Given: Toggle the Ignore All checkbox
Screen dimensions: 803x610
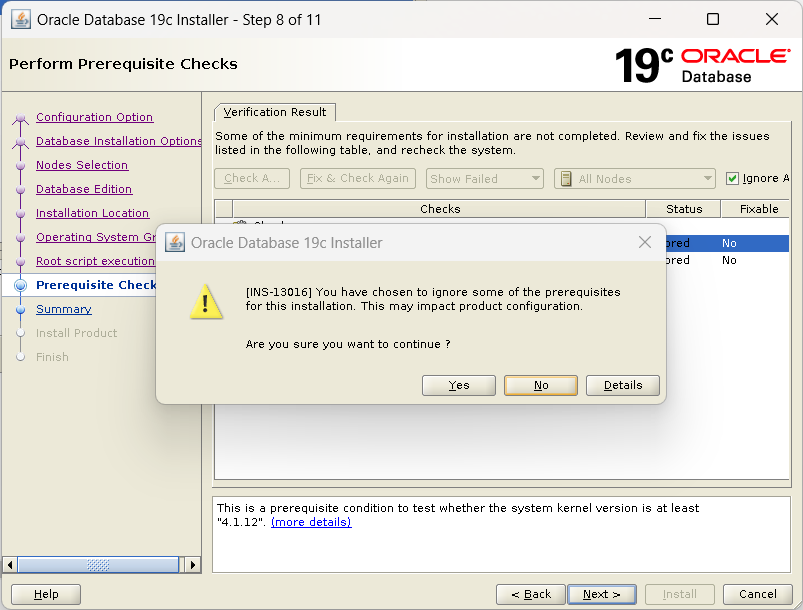Looking at the screenshot, I should [732, 178].
